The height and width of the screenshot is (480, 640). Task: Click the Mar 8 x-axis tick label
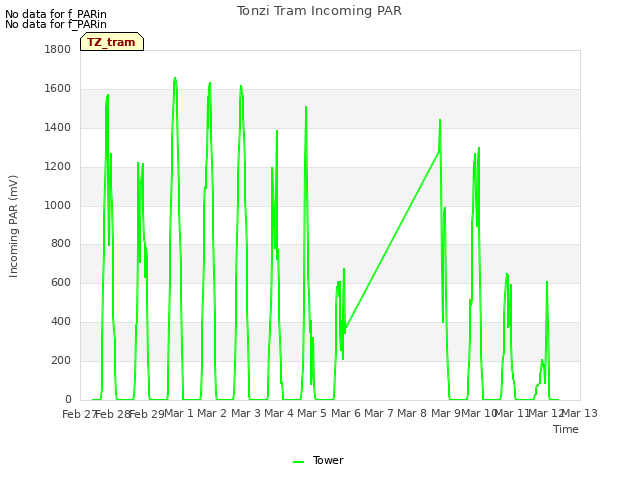[x=412, y=413]
